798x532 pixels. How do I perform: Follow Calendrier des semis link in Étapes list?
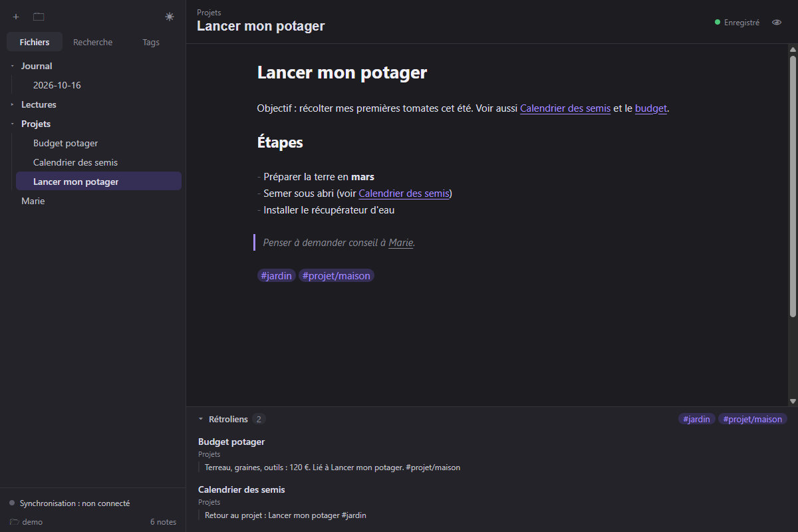pos(404,194)
